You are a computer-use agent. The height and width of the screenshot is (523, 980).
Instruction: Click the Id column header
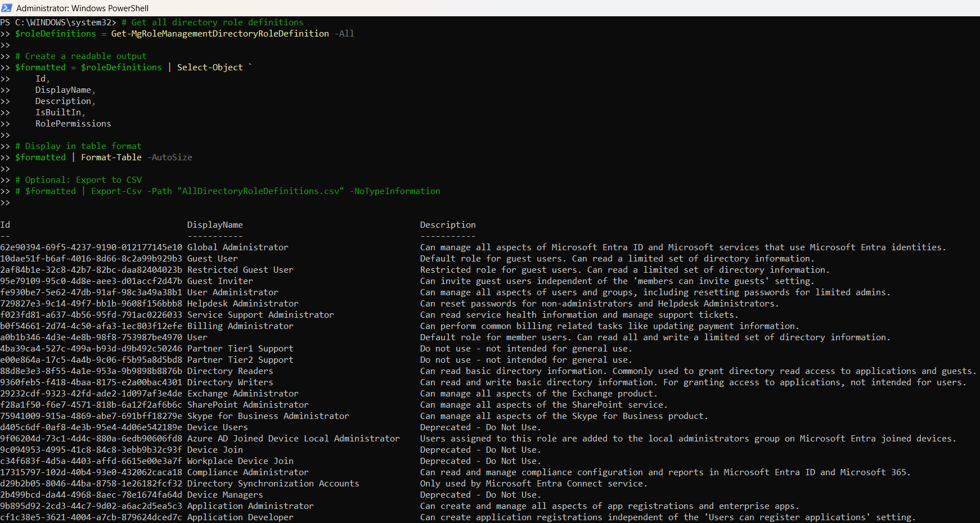pyautogui.click(x=5, y=225)
